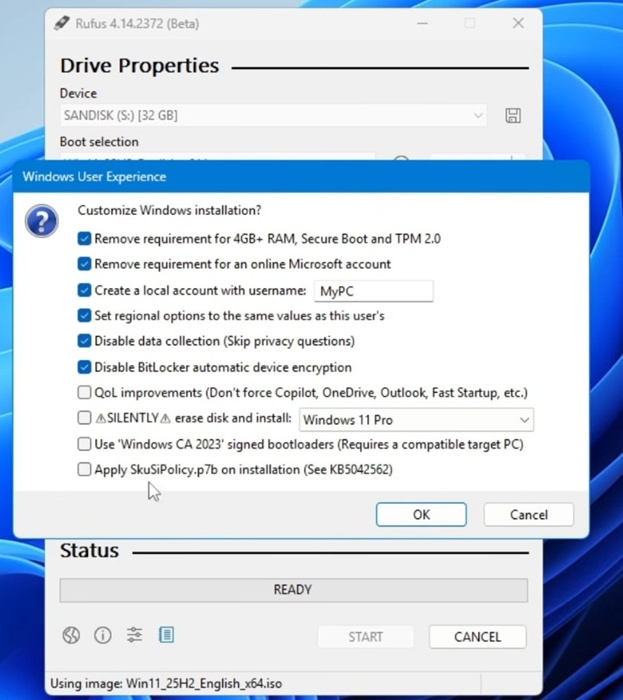
Task: Toggle Create a local account with username
Action: [x=84, y=290]
